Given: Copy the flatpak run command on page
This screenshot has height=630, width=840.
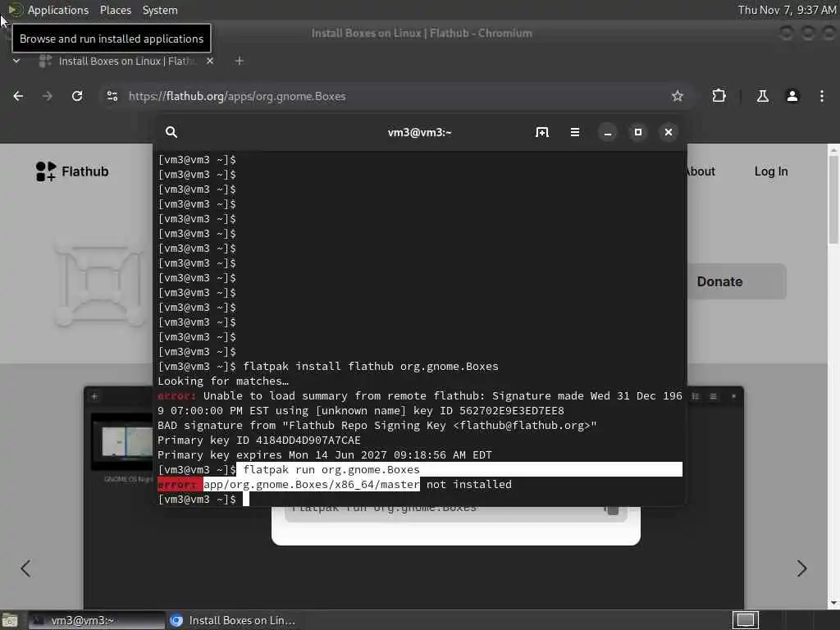Looking at the screenshot, I should point(612,509).
